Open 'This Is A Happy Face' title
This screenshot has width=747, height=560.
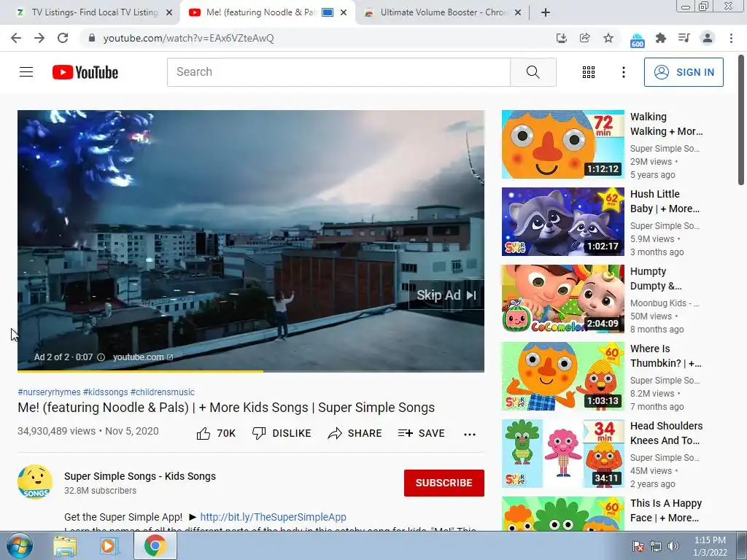click(665, 510)
